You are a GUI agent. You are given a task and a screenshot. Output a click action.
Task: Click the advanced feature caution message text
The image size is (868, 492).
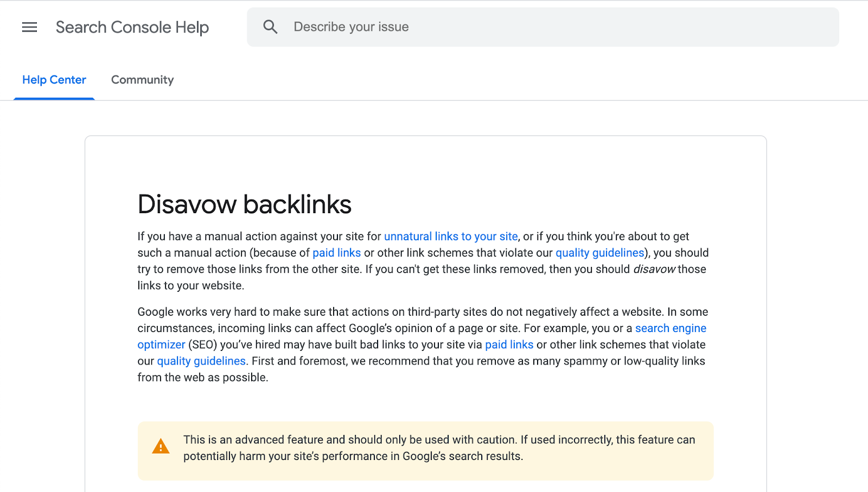tap(438, 448)
